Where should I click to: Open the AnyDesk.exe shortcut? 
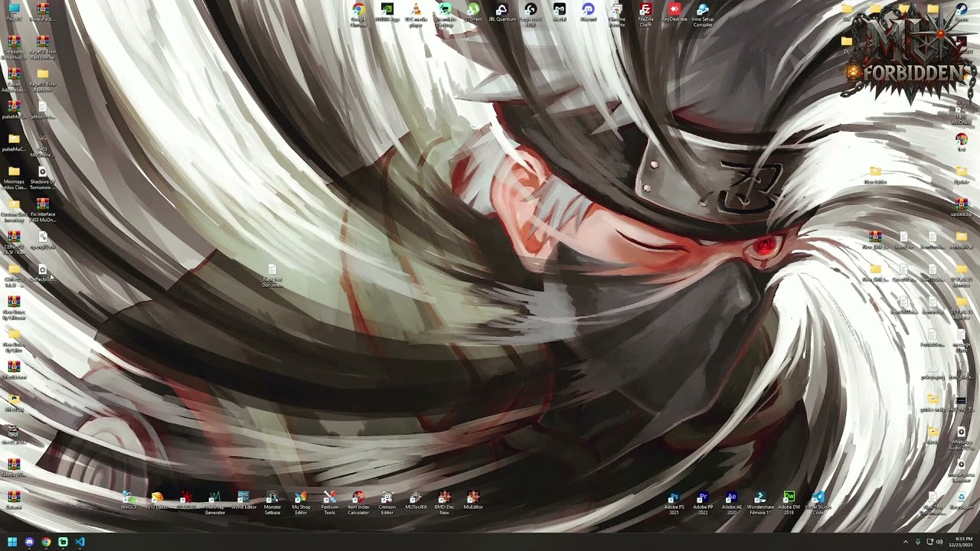pos(674,12)
